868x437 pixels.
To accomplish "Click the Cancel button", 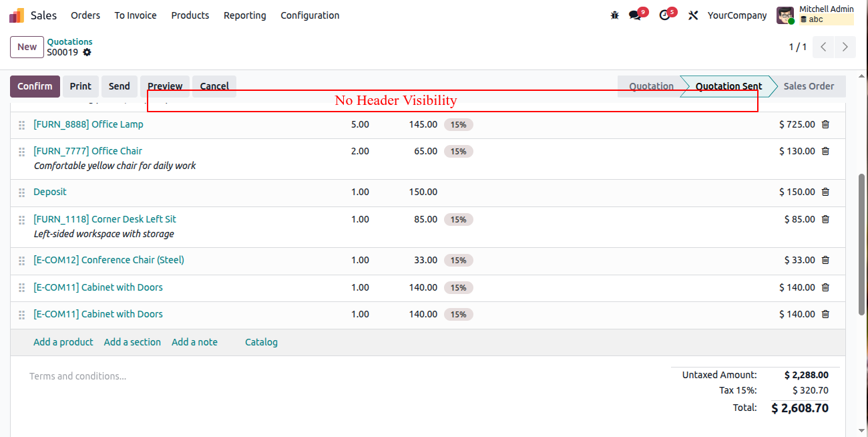I will 214,86.
